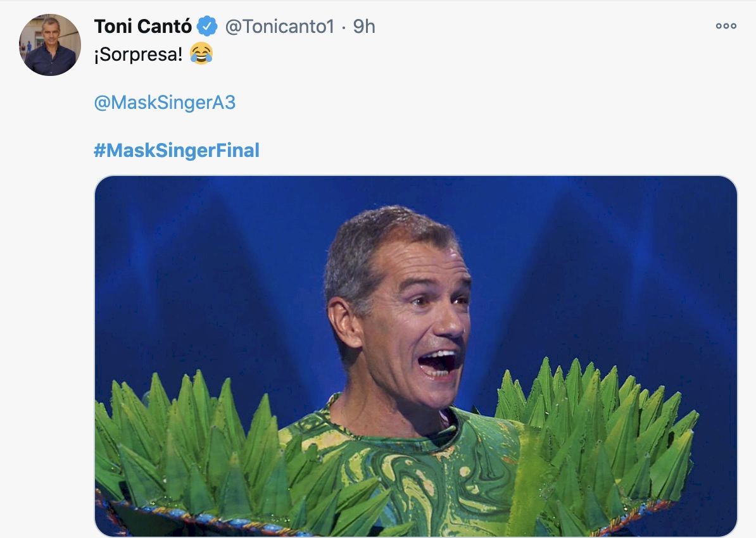The image size is (756, 538).
Task: Expand the tweet's overflow dropdown
Action: click(726, 26)
